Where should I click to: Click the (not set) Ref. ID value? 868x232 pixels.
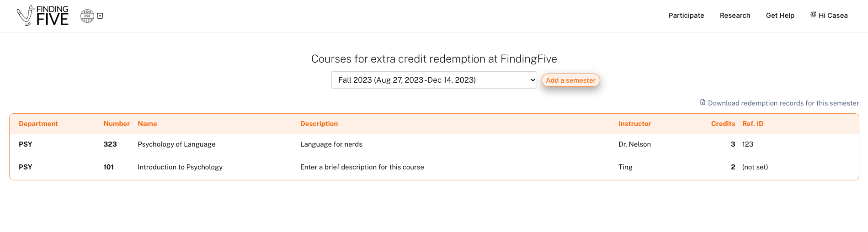coord(755,167)
